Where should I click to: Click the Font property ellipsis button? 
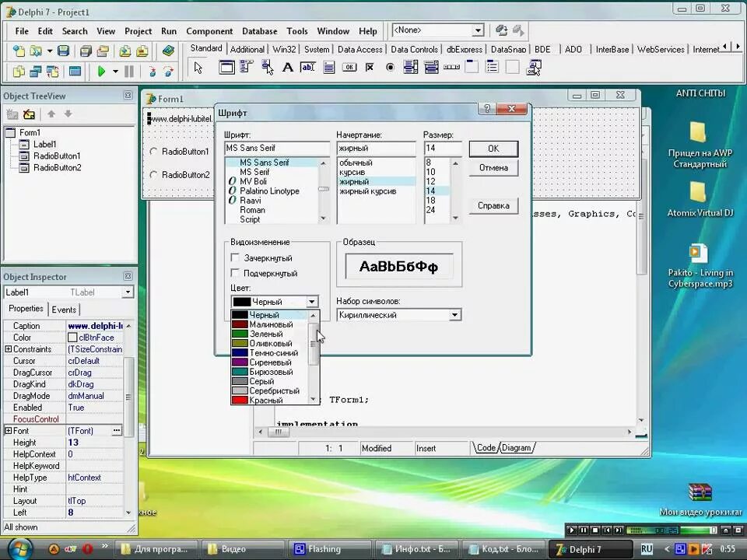(x=117, y=430)
